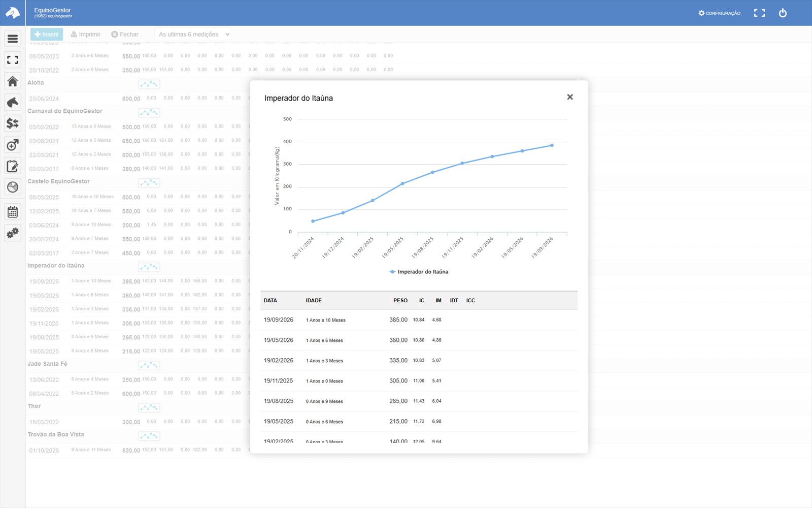Click the 13/06/2022 Jade Santa Fé row
The width and height of the screenshot is (812, 508).
coord(137,379)
